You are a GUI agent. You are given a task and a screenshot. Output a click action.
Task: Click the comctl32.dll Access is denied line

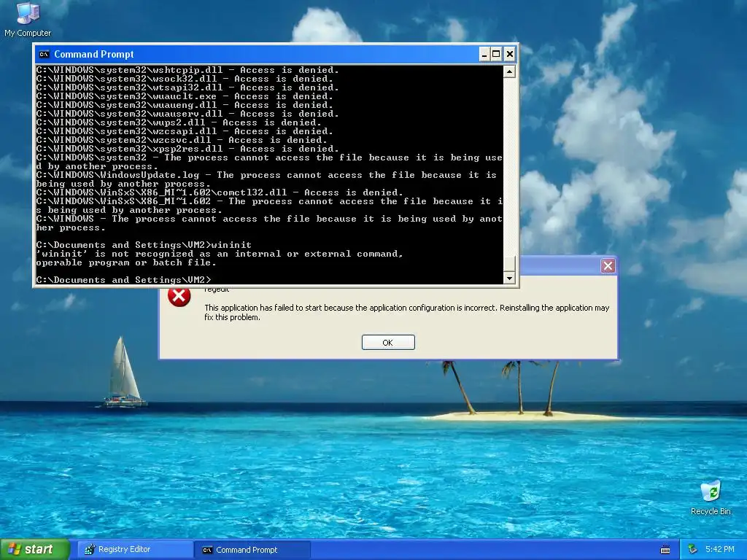point(220,192)
